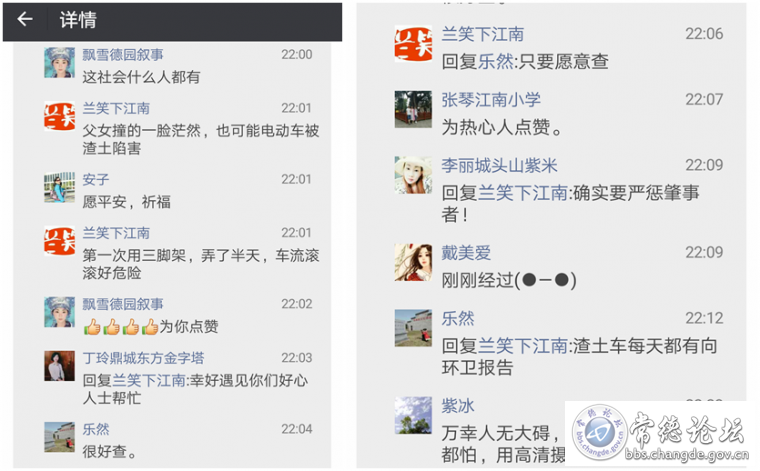Open the 常德论坛 watermark logo
Viewport: 760px width, 471px height.
pyautogui.click(x=658, y=433)
